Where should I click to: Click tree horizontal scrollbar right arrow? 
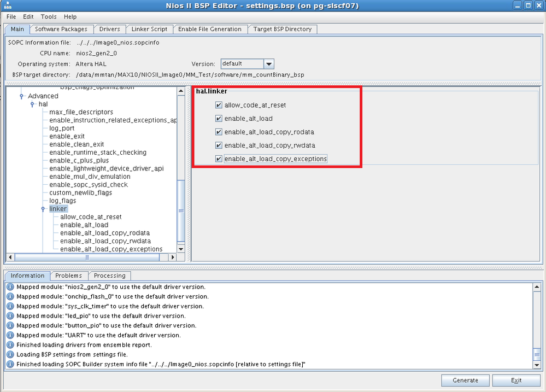click(172, 257)
